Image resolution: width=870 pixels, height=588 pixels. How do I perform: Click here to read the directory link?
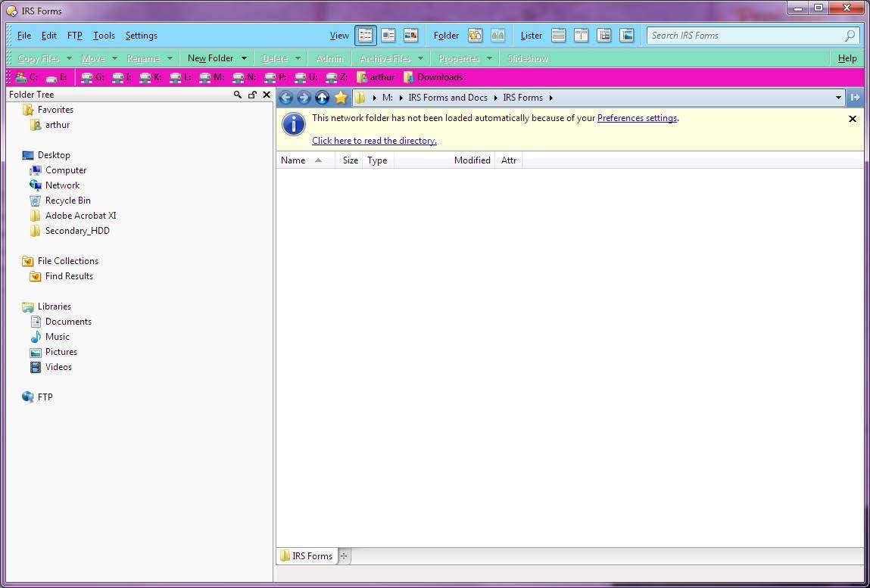point(375,141)
